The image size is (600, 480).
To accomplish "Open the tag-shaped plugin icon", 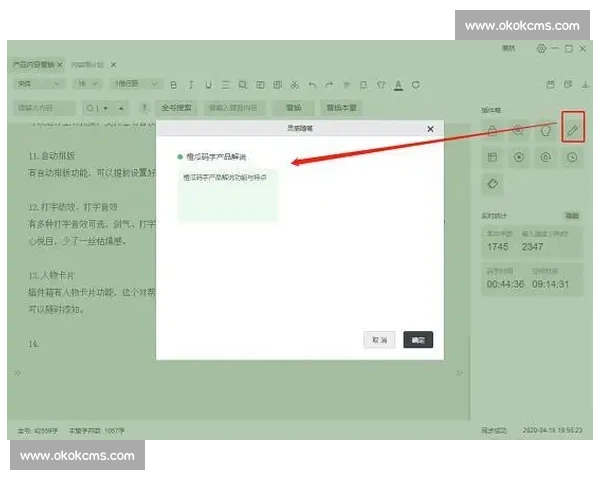I will point(492,184).
